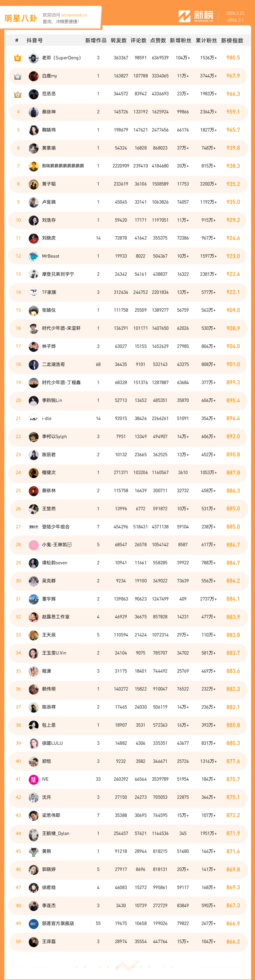
Task: Click the pink IVE avatar icon
Action: [x=34, y=779]
